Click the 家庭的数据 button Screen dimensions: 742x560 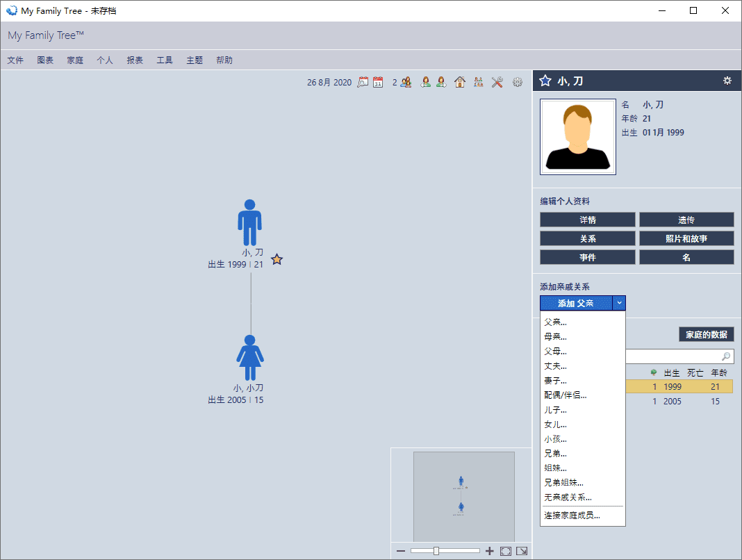click(706, 334)
